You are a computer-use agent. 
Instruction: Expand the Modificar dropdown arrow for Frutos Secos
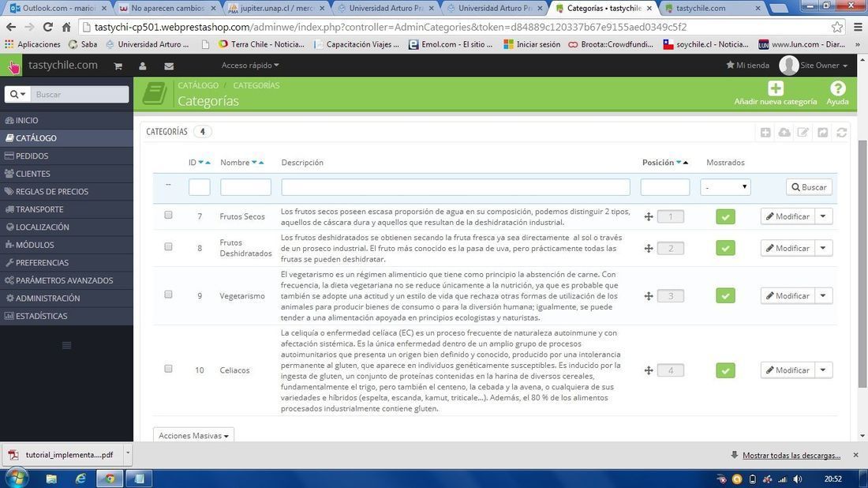(x=823, y=216)
